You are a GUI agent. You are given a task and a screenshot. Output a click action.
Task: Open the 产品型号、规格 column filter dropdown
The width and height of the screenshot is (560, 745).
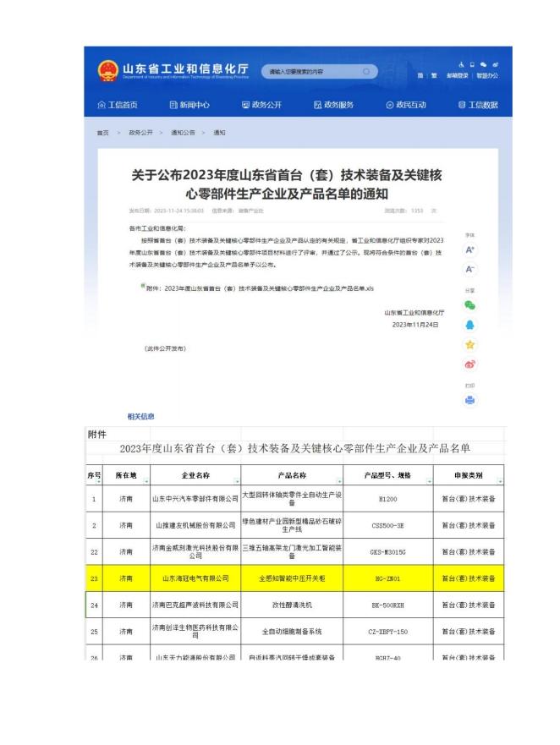click(429, 481)
